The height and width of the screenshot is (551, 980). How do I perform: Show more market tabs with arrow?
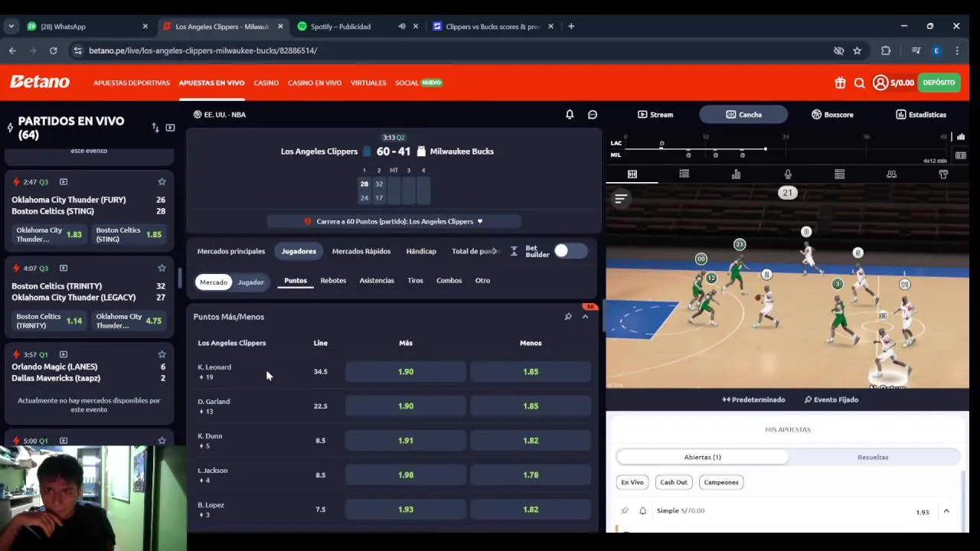(495, 251)
